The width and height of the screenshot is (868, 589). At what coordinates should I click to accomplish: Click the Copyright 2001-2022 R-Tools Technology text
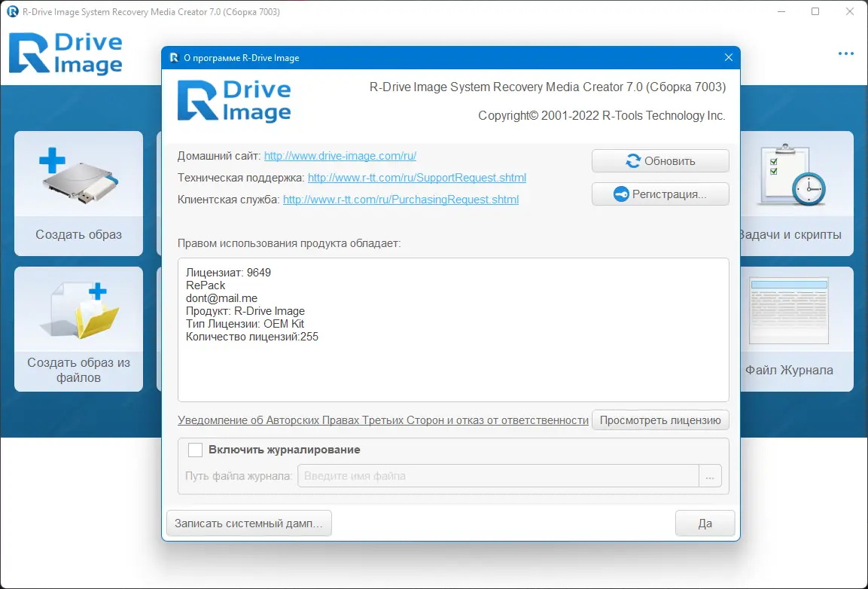point(602,116)
